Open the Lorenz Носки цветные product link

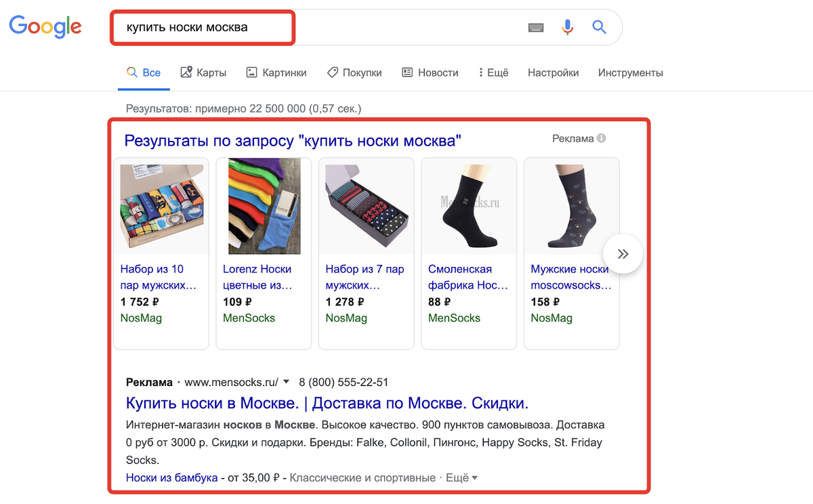[257, 277]
